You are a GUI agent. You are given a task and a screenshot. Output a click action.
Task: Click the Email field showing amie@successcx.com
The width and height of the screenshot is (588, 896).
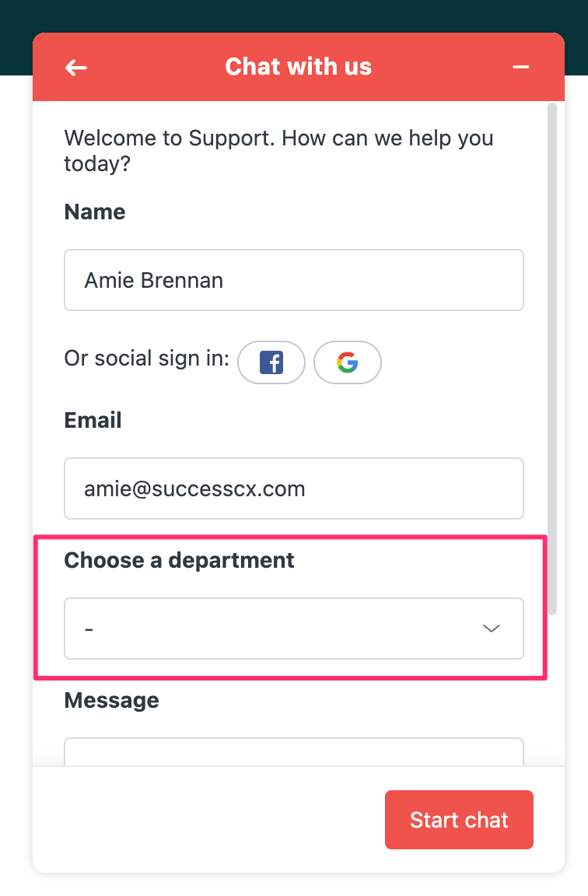coord(294,488)
